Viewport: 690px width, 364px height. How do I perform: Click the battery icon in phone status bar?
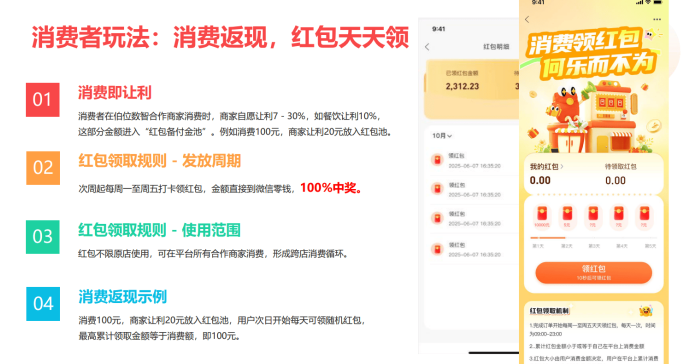coord(657,2)
